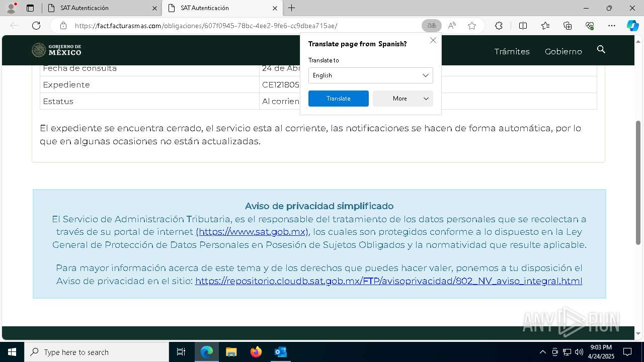View site information lock icon
Image resolution: width=644 pixels, height=362 pixels.
63,26
